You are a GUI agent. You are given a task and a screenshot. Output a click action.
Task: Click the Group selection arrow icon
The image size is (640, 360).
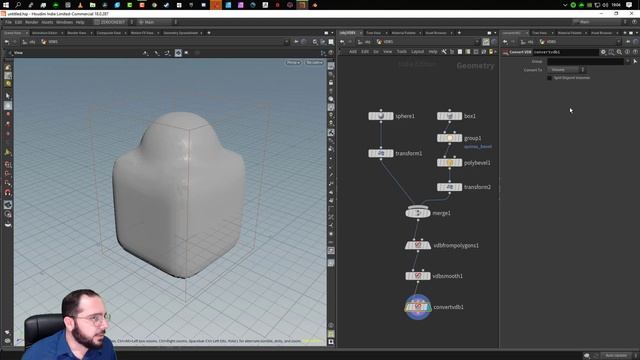pyautogui.click(x=635, y=61)
